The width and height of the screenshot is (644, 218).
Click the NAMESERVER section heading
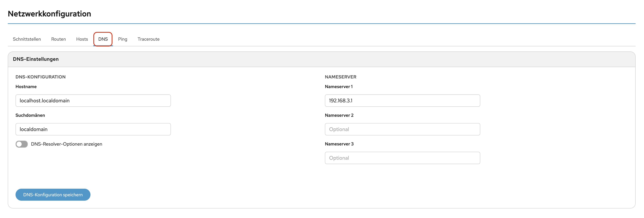pos(340,77)
